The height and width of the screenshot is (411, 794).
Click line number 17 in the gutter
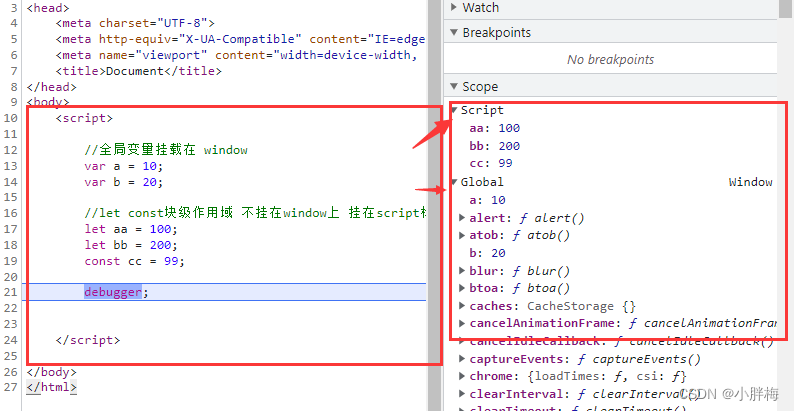coord(11,229)
